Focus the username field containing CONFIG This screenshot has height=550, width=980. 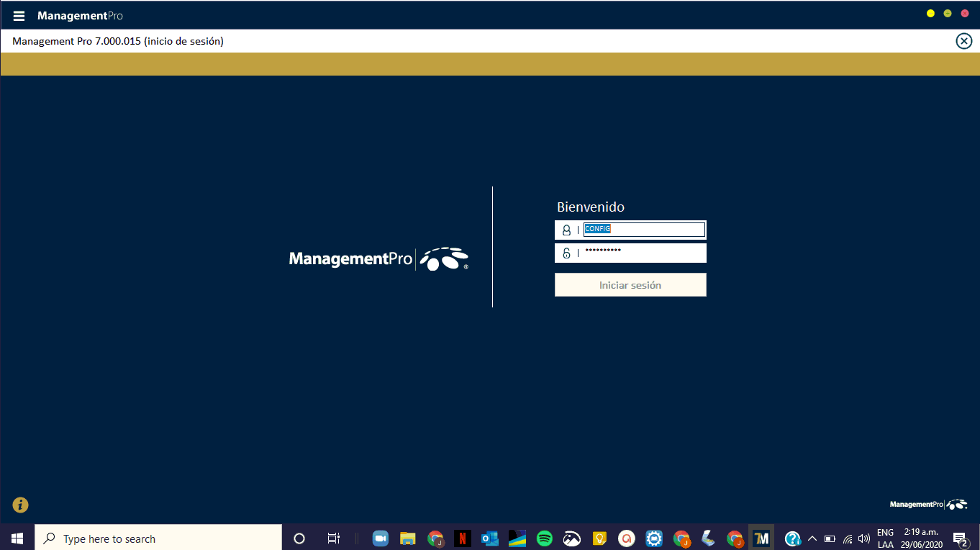click(x=643, y=230)
